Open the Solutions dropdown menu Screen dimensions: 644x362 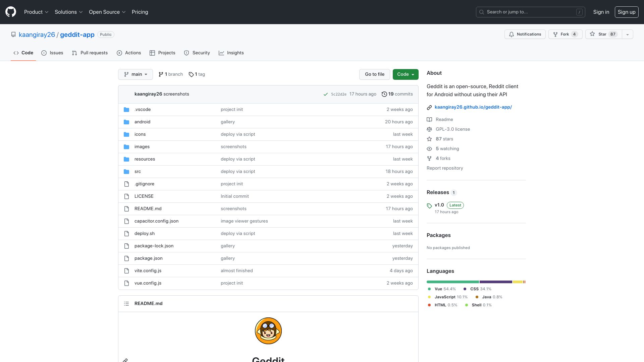69,12
